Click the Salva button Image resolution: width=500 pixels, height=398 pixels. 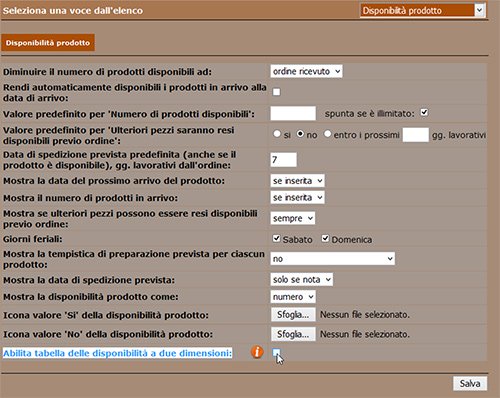pos(470,383)
